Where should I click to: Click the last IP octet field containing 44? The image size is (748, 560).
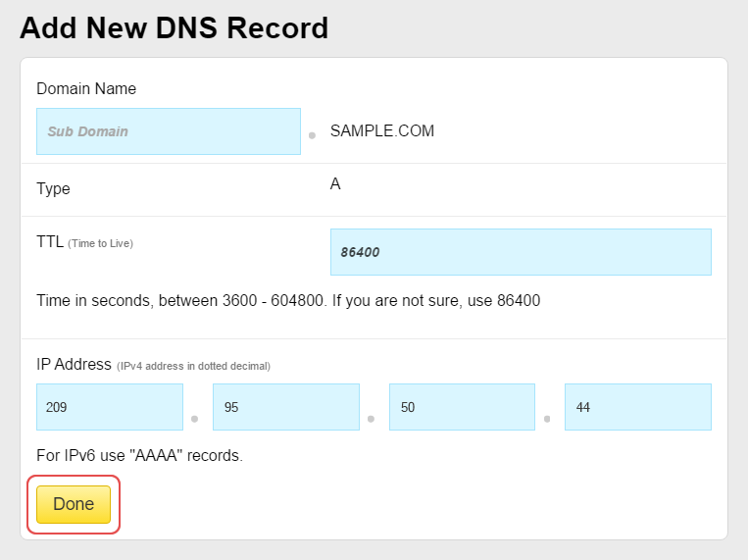(x=637, y=407)
